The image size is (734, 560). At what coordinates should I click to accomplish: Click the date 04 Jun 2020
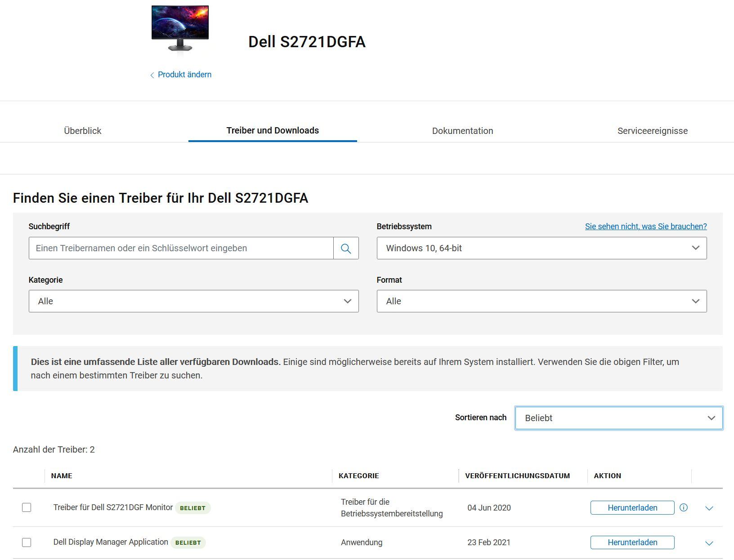coord(489,508)
